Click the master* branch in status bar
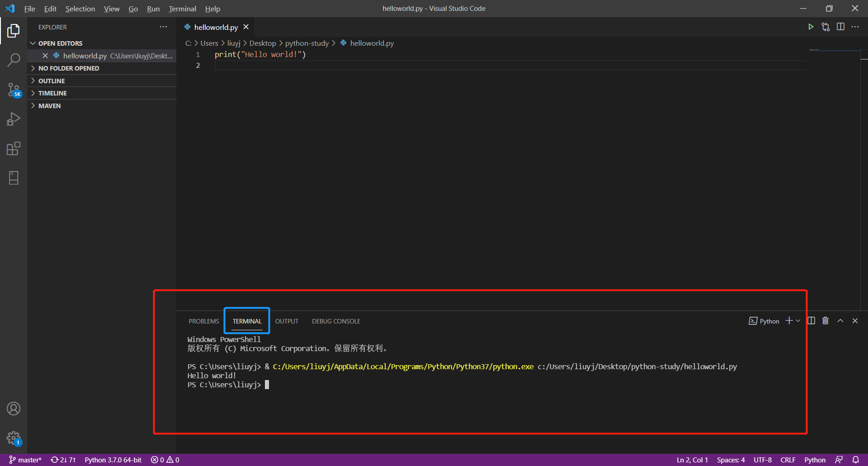868x466 pixels. point(25,460)
